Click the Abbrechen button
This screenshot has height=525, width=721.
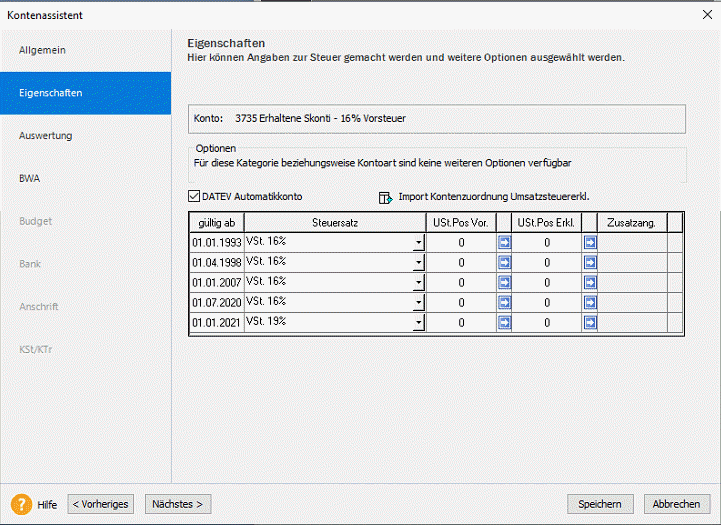click(677, 504)
